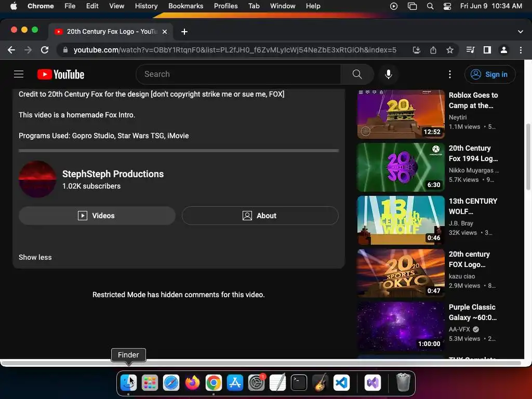The width and height of the screenshot is (532, 399).
Task: Open a new tab with plus
Action: tap(184, 32)
